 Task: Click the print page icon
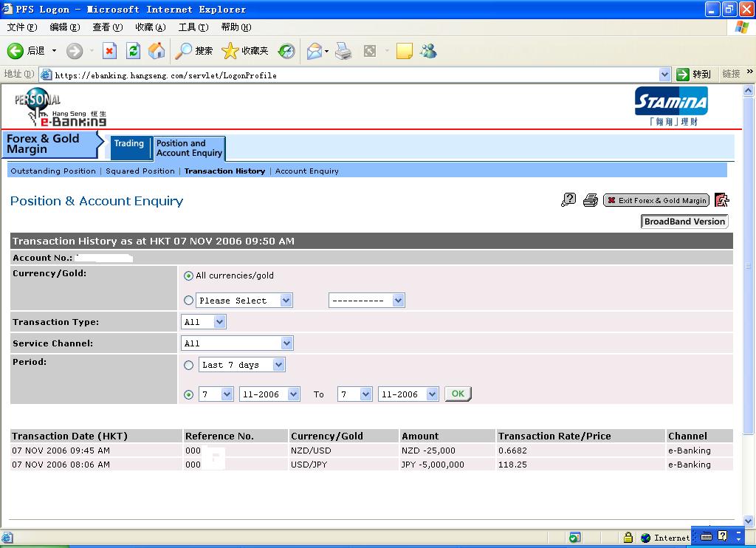coord(590,199)
